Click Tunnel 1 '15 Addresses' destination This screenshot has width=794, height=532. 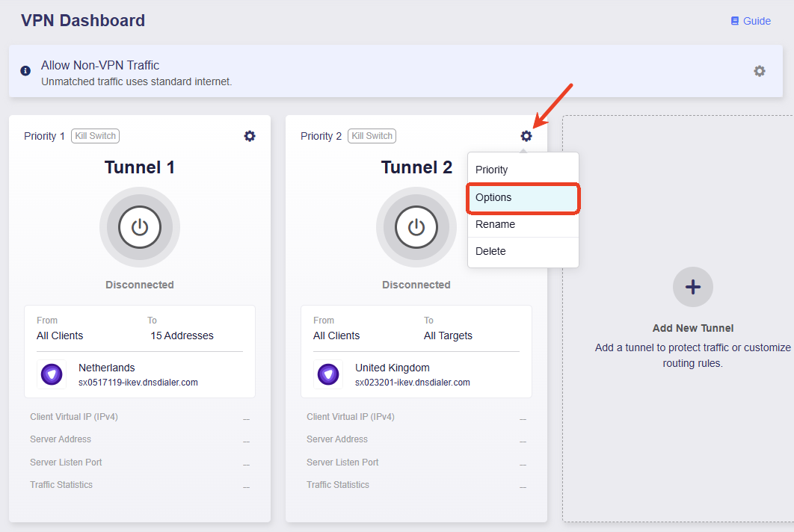tap(182, 335)
